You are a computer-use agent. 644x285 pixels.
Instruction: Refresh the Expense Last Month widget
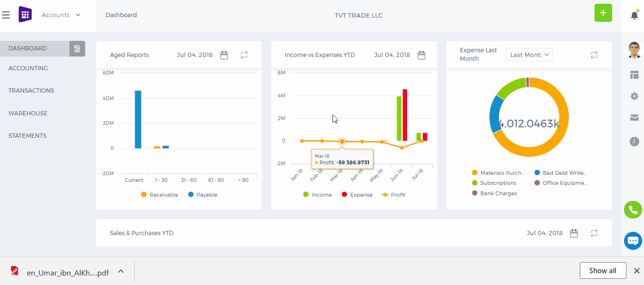[594, 55]
